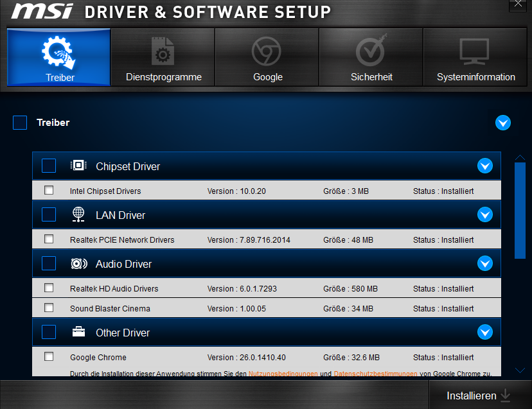Viewport: 532px width, 409px height.
Task: Click the Treiber gear icon
Action: (58, 53)
